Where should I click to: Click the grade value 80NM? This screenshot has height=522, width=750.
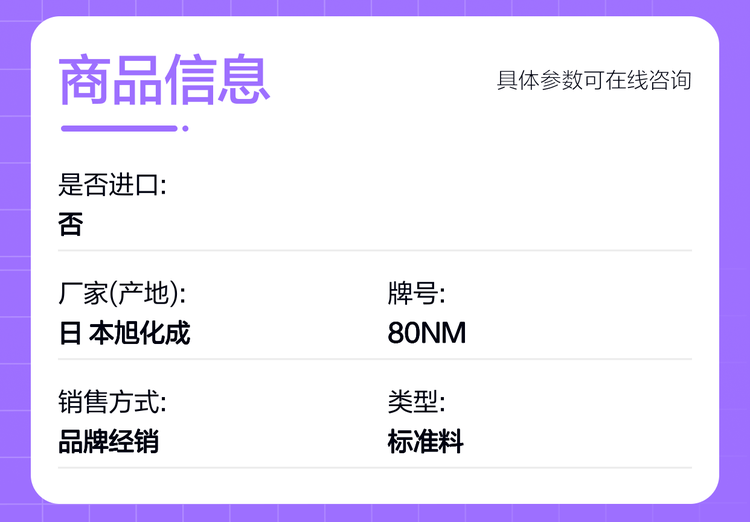tap(427, 333)
